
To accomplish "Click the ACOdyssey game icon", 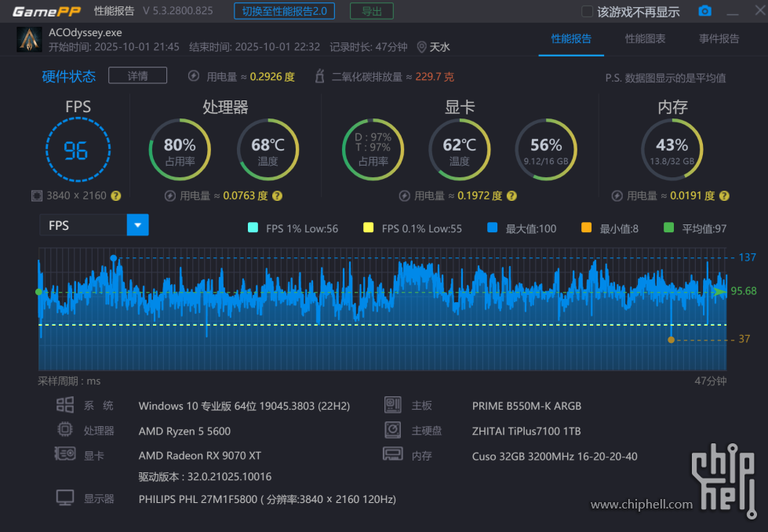I will [30, 39].
